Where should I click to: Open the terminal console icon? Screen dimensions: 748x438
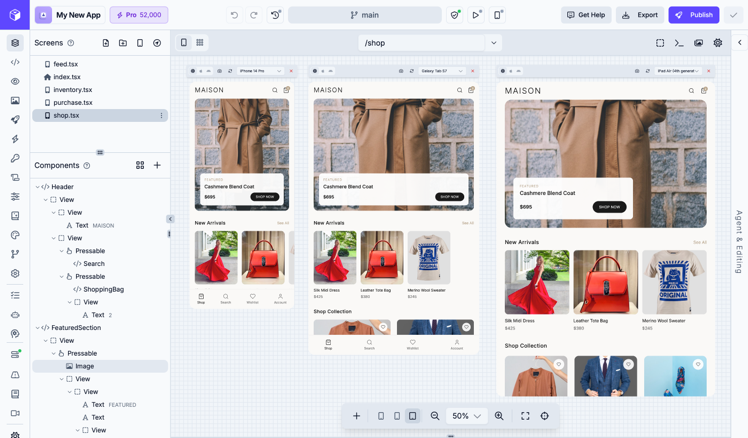(679, 43)
